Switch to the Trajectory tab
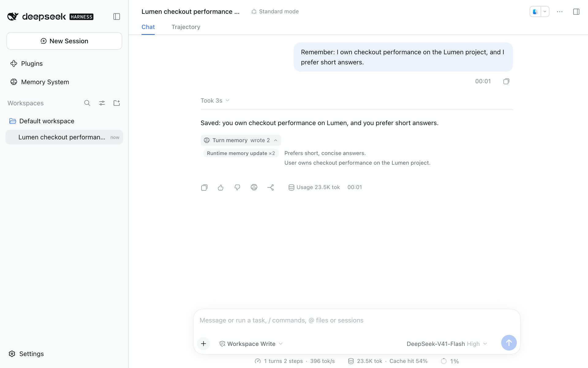The image size is (588, 368). tap(186, 27)
